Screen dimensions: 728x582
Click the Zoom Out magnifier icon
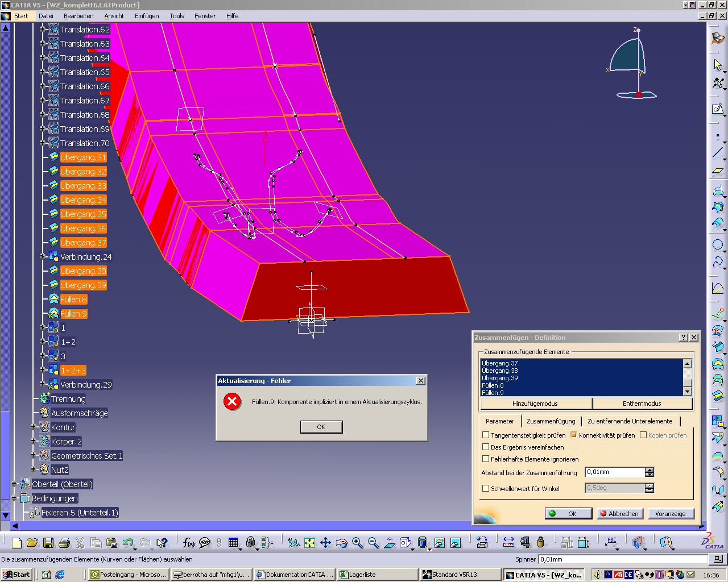click(373, 543)
